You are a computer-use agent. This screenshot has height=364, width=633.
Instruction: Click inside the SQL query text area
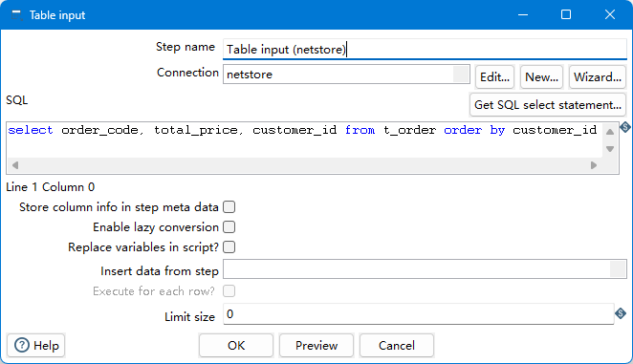coord(304,139)
